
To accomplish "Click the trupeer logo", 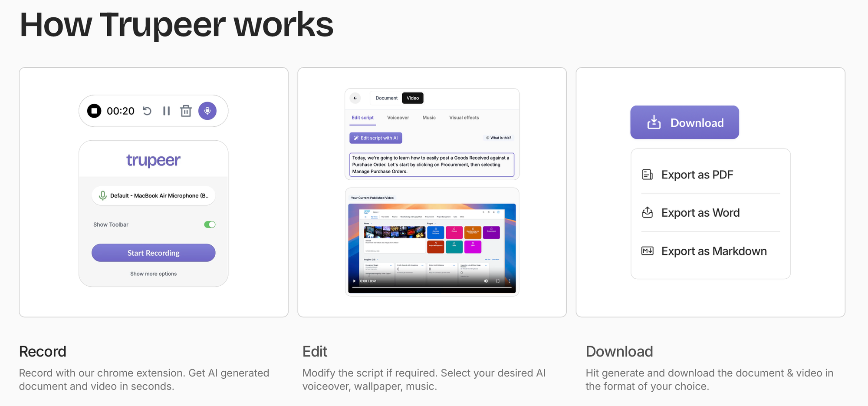I will coord(153,160).
